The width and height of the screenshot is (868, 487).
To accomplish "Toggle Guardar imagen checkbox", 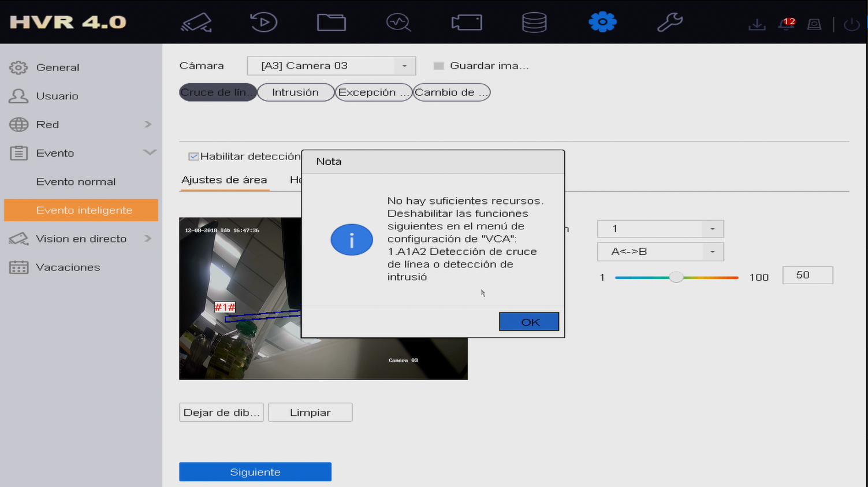I will point(438,66).
